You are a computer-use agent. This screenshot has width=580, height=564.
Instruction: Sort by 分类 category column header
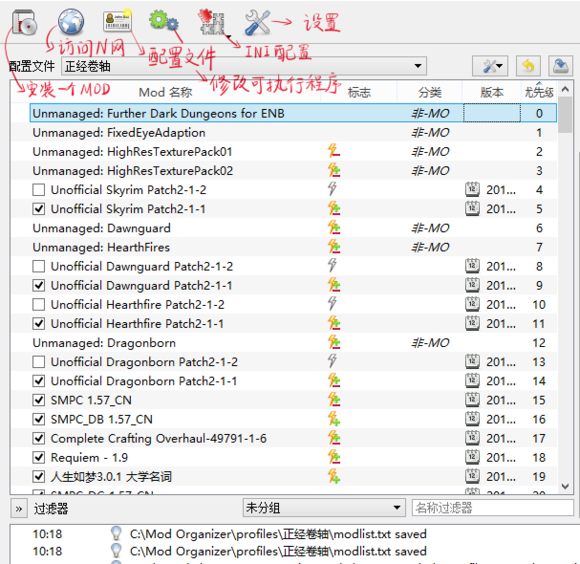430,92
